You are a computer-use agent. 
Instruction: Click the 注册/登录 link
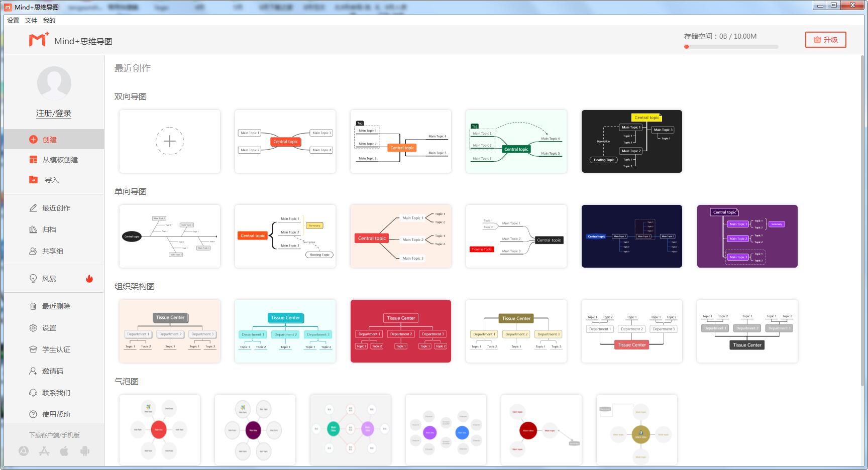point(54,113)
